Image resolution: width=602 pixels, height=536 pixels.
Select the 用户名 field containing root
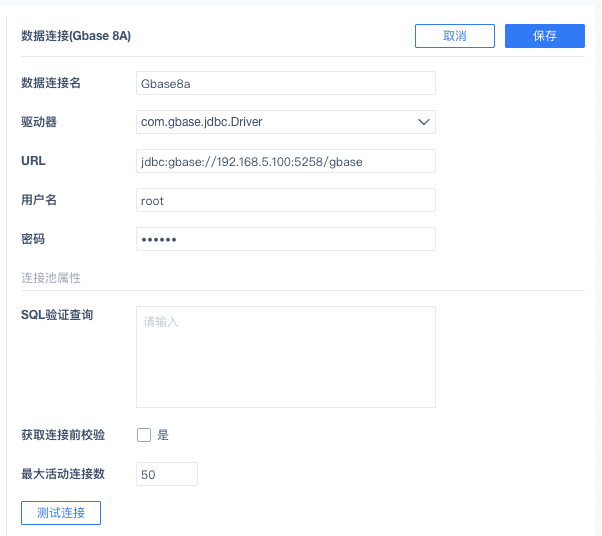pyautogui.click(x=286, y=200)
